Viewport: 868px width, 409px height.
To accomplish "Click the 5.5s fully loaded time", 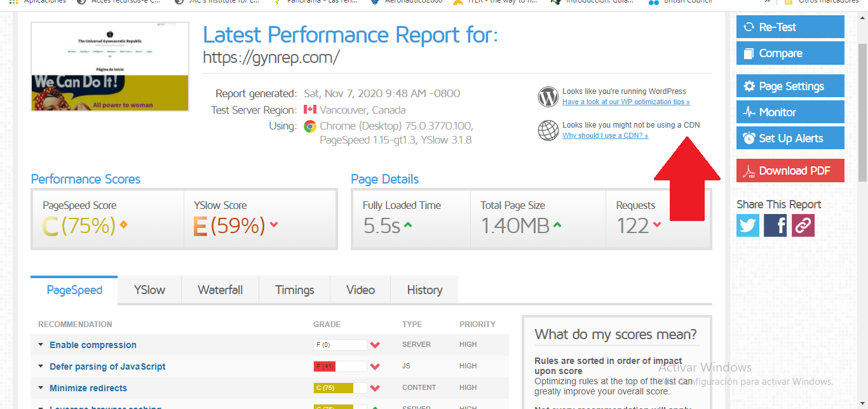I will click(381, 225).
